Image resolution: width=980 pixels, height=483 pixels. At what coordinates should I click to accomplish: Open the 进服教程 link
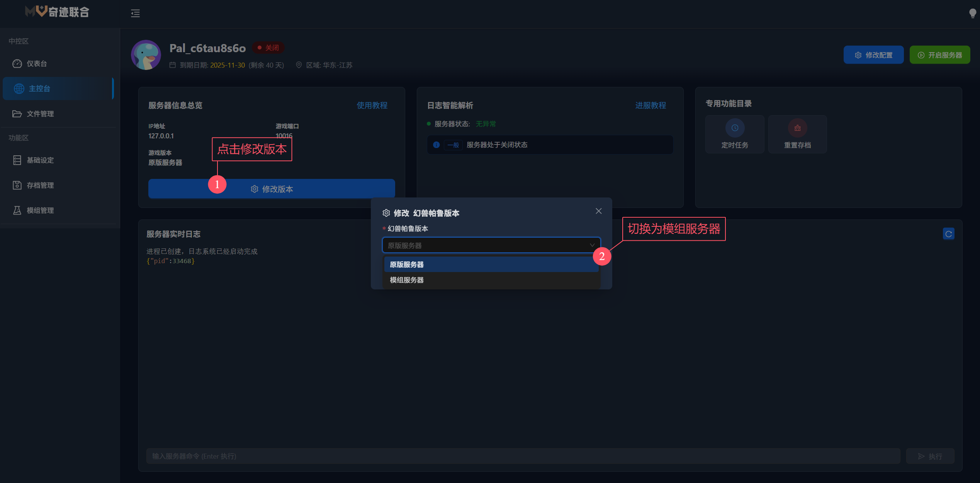651,105
